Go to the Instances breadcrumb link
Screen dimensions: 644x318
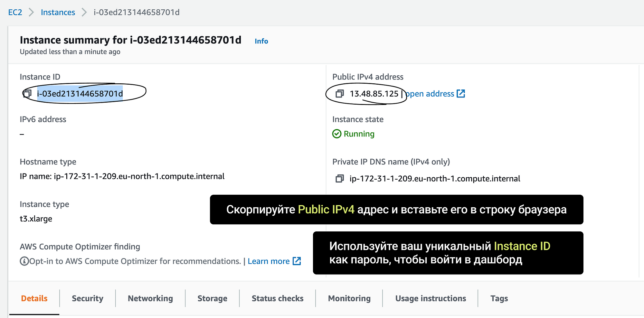(58, 12)
